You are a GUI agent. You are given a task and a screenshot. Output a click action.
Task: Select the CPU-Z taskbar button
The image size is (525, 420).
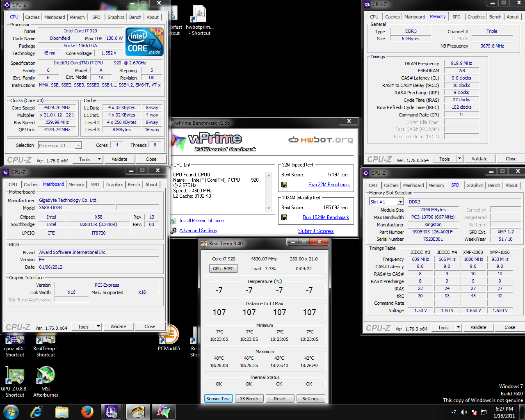tap(112, 412)
